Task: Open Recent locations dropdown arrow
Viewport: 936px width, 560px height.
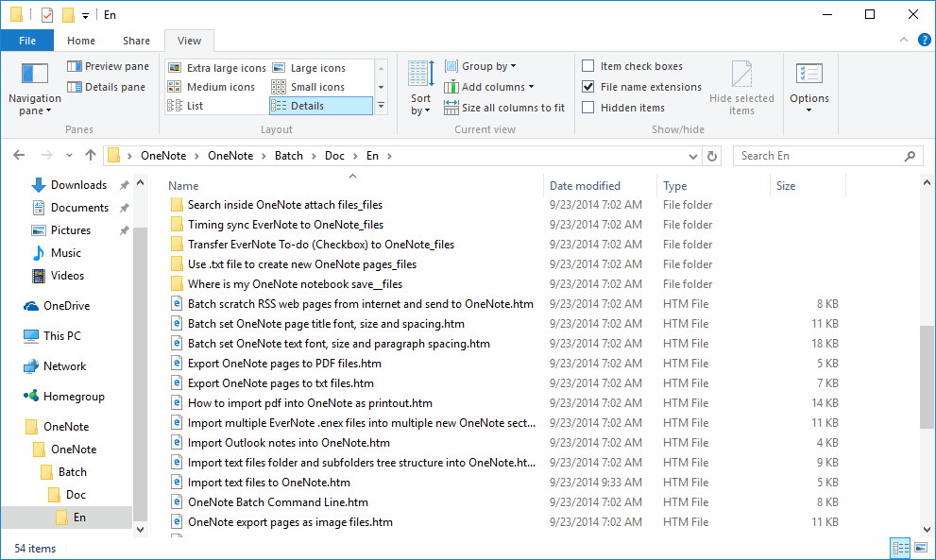Action: click(x=69, y=156)
